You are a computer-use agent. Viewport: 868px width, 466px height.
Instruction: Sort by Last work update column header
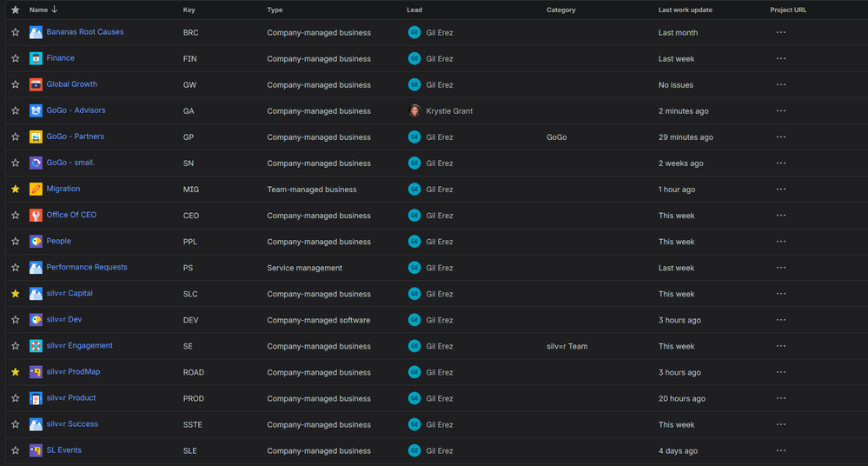(x=685, y=10)
